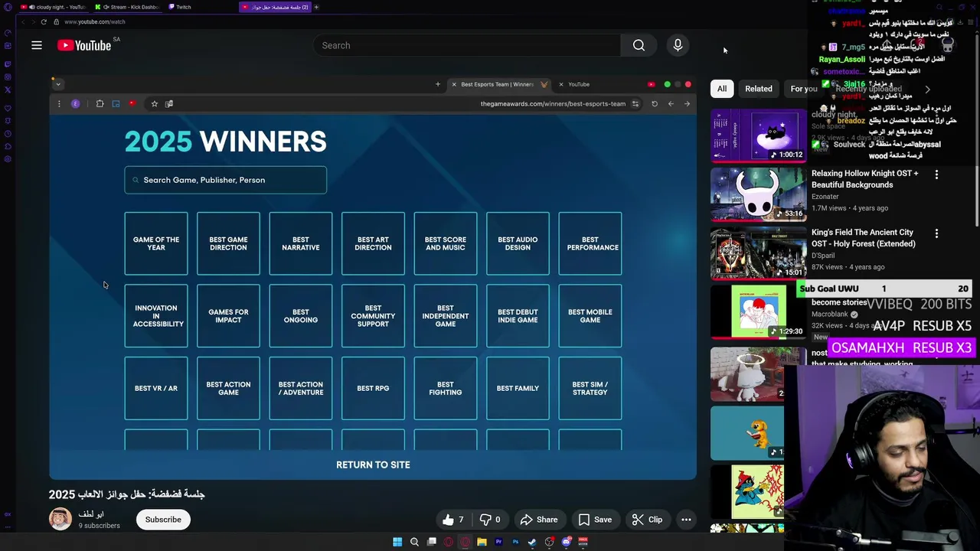Open the X icon in browser sidebar

(8, 90)
